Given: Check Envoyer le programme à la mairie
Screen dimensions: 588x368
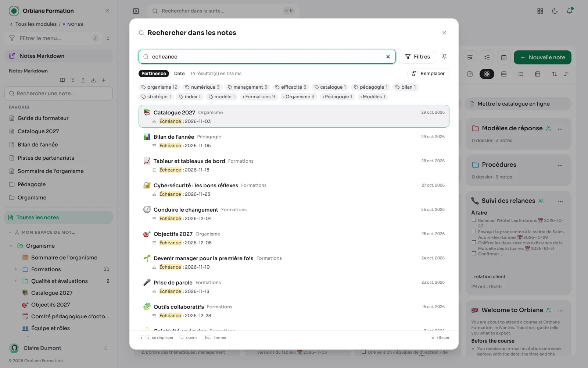Looking at the screenshot, I should click(474, 231).
